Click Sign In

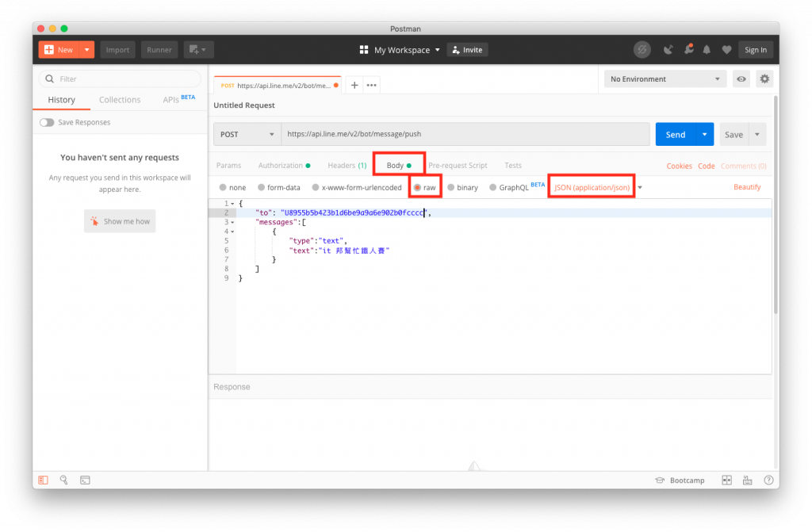point(756,50)
